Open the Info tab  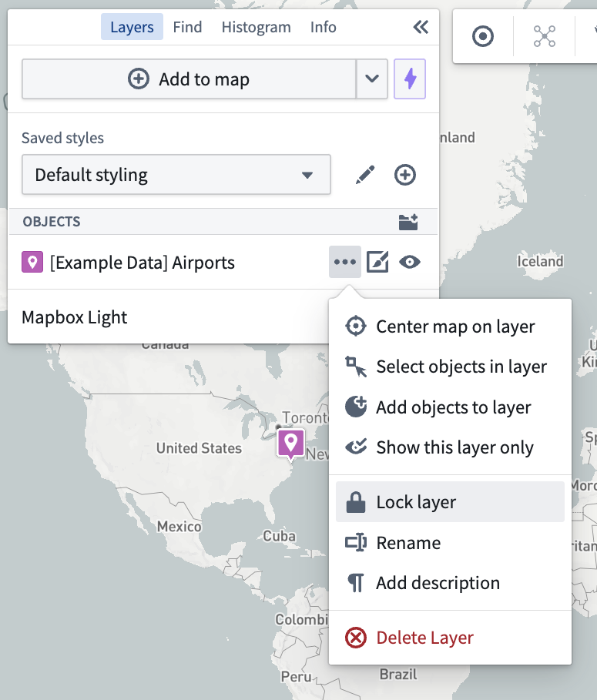[x=324, y=27]
